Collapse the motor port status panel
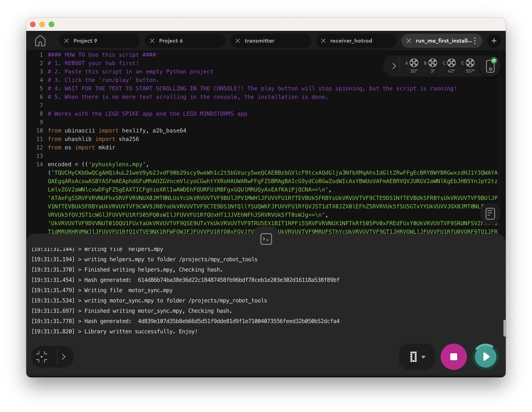 (x=394, y=66)
